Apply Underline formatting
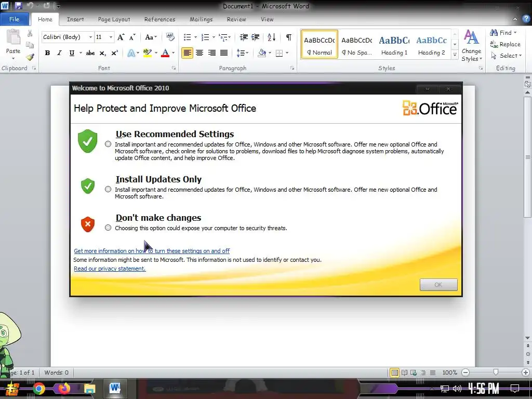This screenshot has width=532, height=399. 72,53
